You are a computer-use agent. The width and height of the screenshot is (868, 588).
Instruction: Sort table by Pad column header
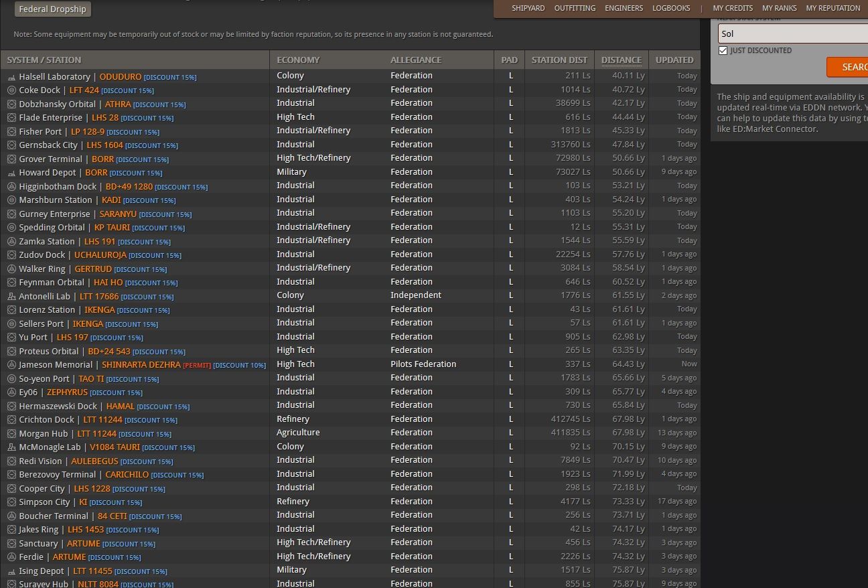coord(510,60)
